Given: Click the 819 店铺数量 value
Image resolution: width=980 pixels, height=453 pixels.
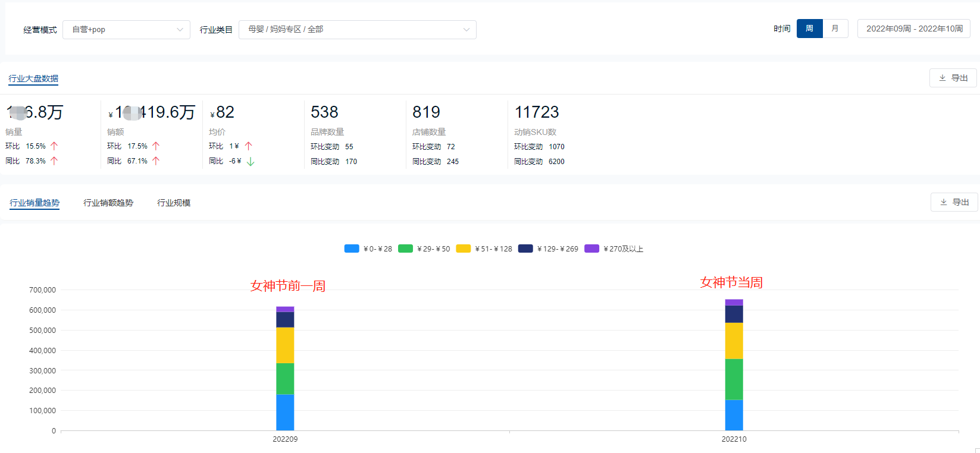Looking at the screenshot, I should [426, 112].
